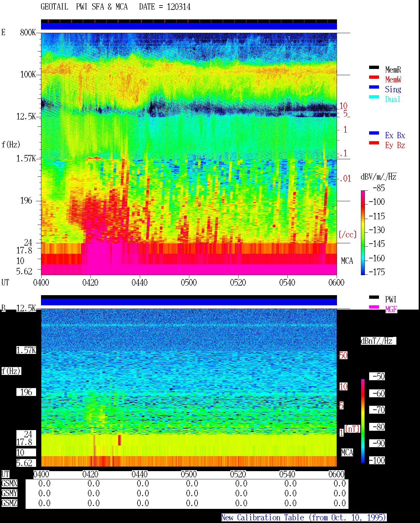This screenshot has width=420, height=523.
Task: Click the dBnT magnetic field color bar
Action: [363, 421]
